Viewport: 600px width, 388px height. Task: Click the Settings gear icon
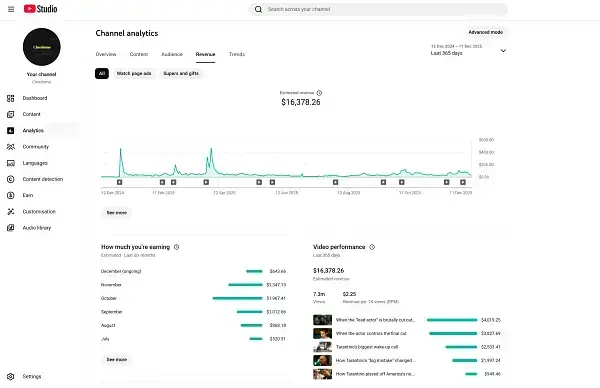[11, 377]
